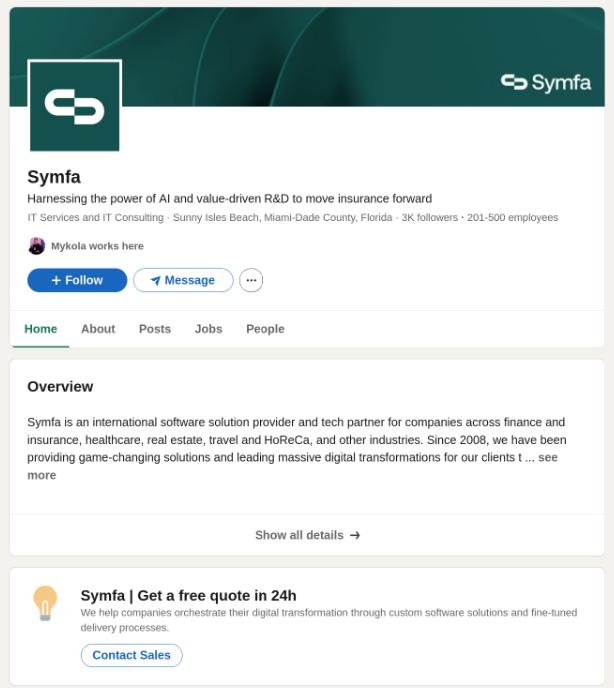This screenshot has width=614, height=688.
Task: Select the Home tab
Action: click(x=41, y=329)
